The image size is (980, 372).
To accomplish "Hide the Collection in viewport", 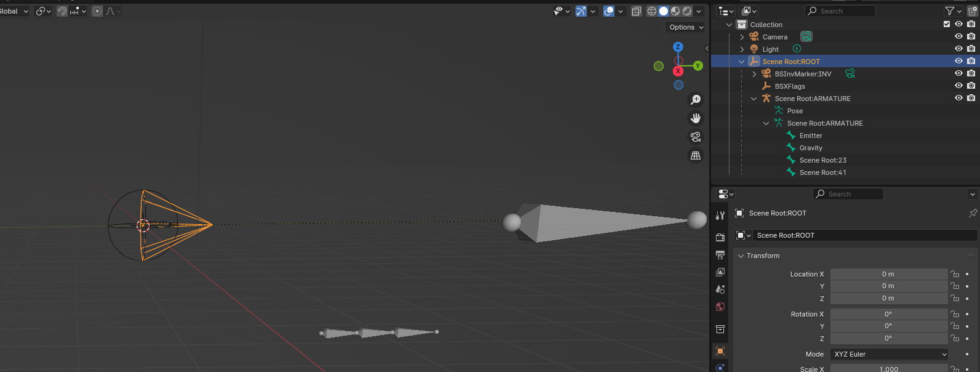I will [958, 25].
